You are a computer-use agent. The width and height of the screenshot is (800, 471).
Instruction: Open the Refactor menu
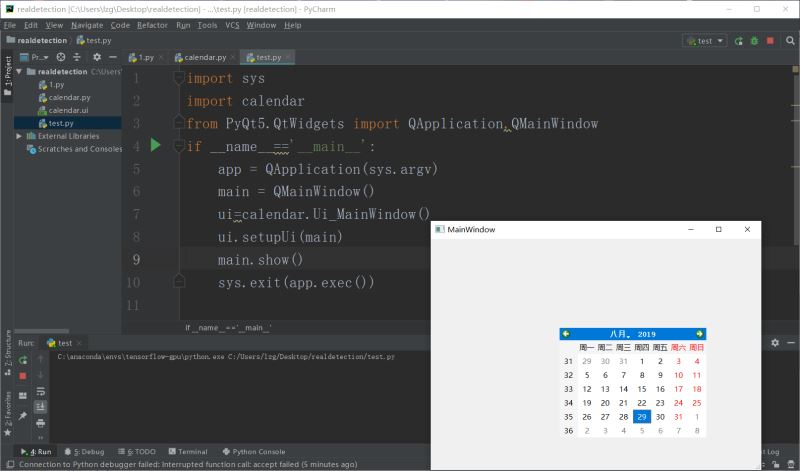click(152, 25)
